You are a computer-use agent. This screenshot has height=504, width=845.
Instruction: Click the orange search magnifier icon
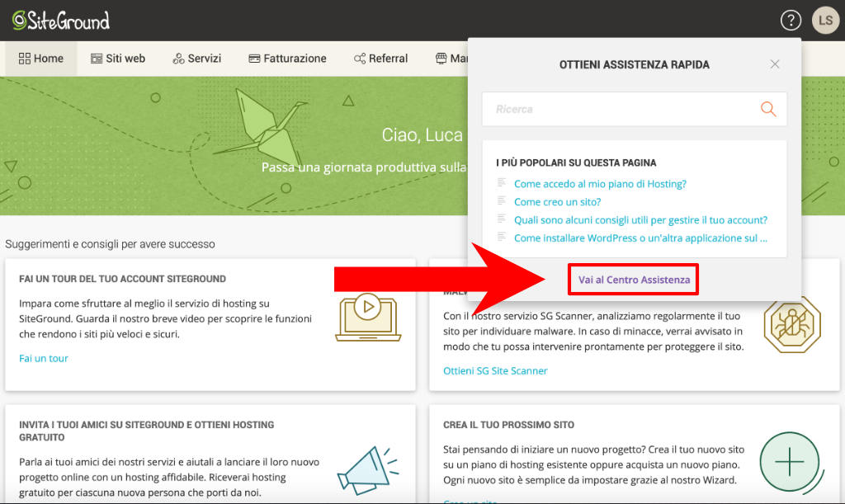768,110
